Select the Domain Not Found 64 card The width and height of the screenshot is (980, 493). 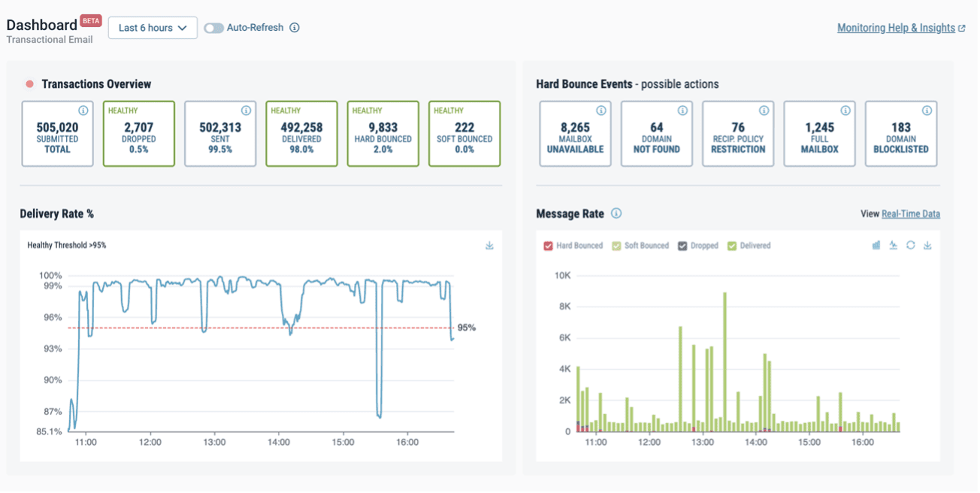657,134
